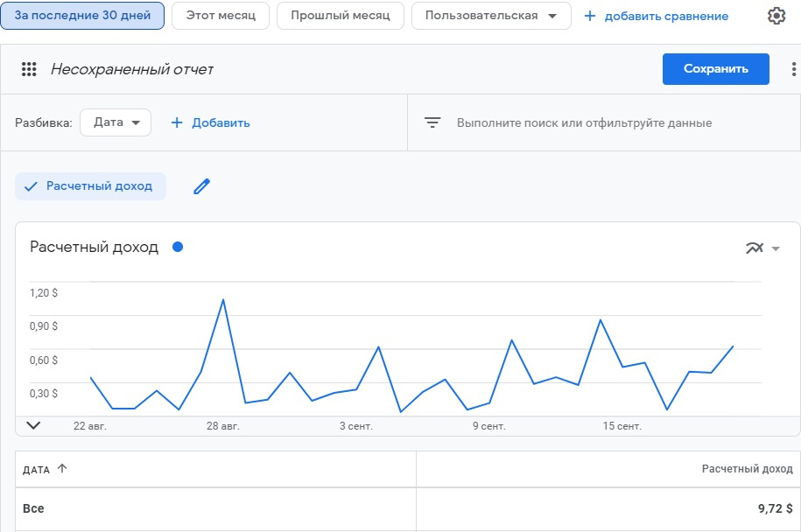
Task: Collapse the chart using the chevron
Action: coord(34,425)
